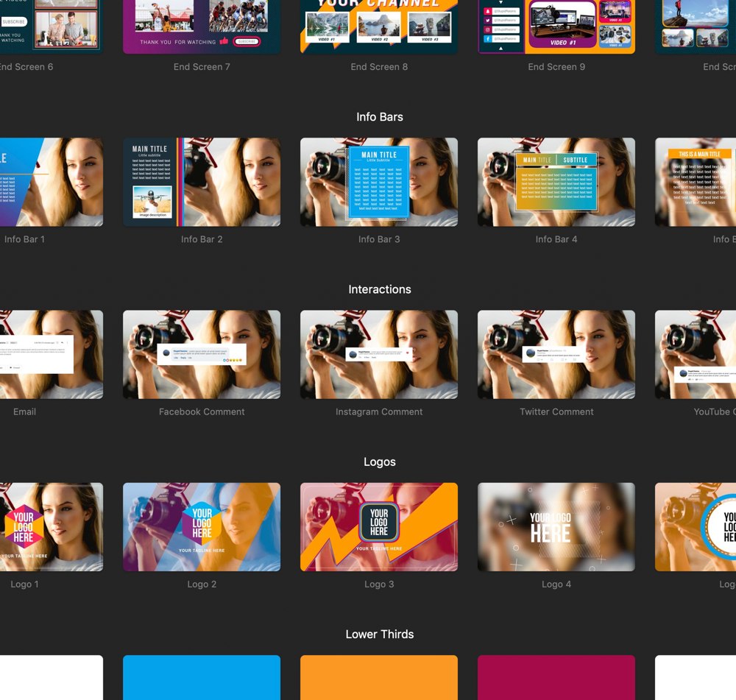Screen dimensions: 736x700
Task: Open the End Screen 7 thumbnail
Action: pyautogui.click(x=202, y=26)
